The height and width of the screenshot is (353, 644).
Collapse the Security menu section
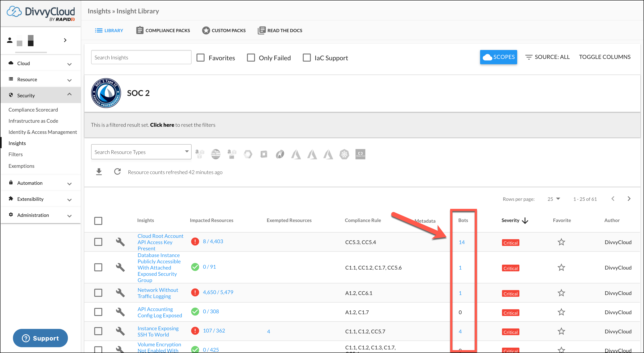41,95
